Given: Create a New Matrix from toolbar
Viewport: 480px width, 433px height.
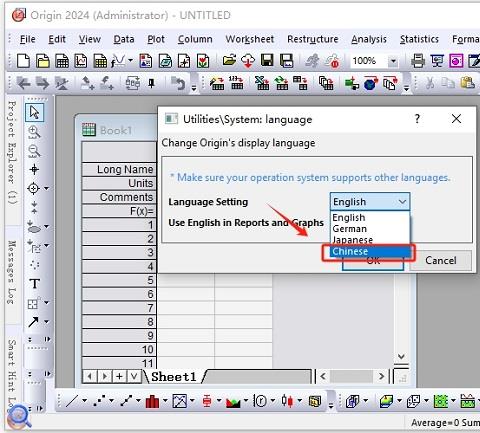Looking at the screenshot, I should tap(100, 61).
